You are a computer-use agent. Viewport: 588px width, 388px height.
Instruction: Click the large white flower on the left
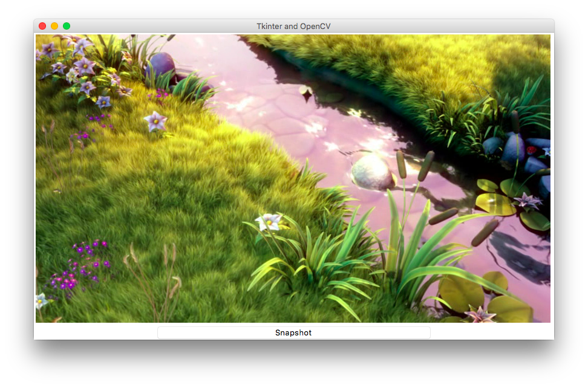tap(156, 120)
